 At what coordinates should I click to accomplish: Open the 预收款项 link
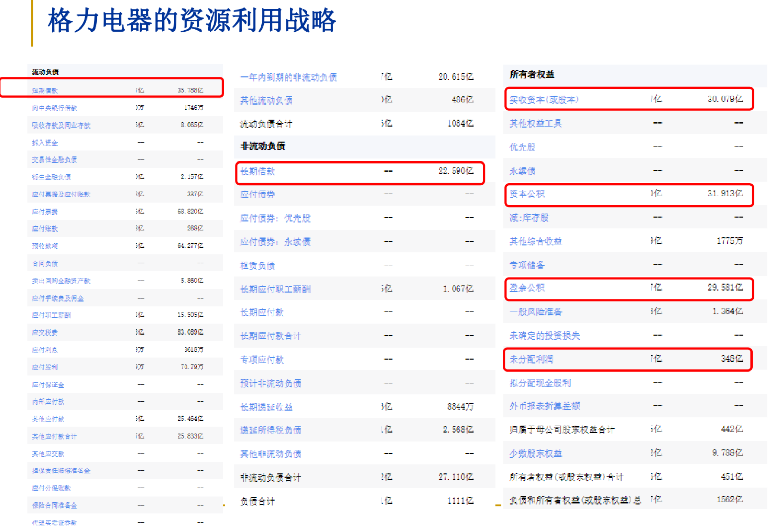(x=45, y=246)
